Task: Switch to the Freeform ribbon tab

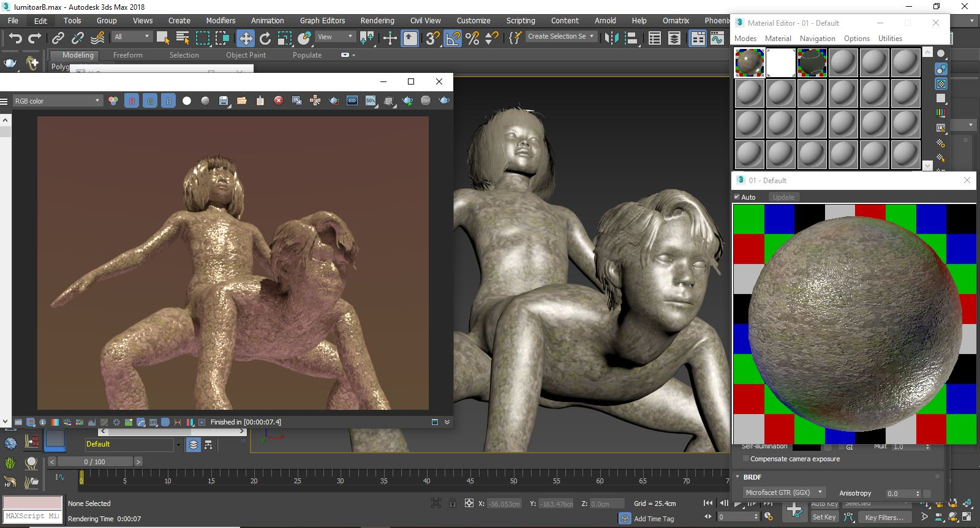Action: (127, 55)
